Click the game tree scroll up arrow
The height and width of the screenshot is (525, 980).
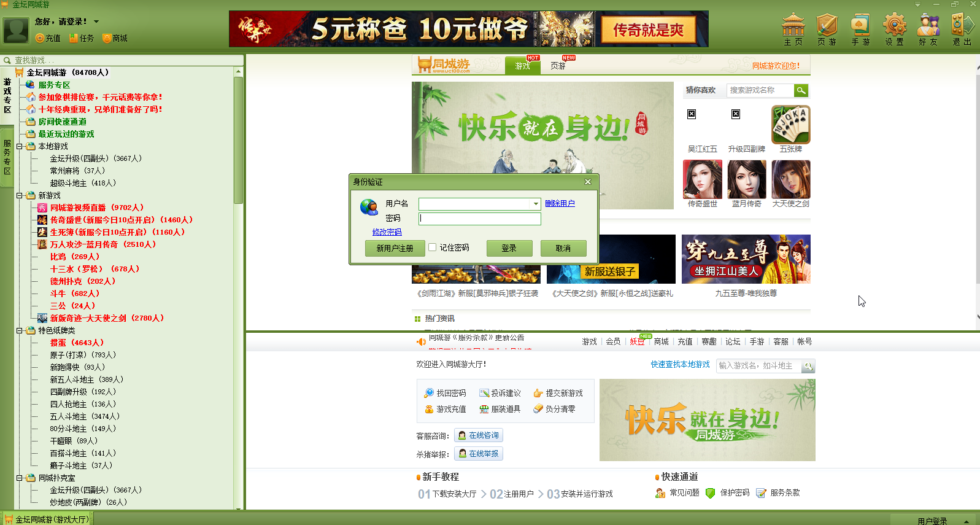tap(239, 72)
